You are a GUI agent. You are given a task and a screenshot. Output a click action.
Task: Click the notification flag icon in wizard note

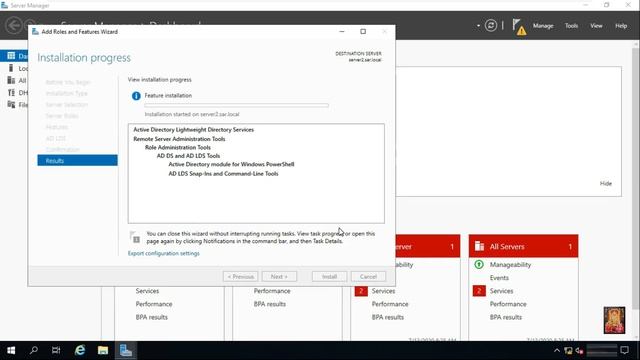(135, 237)
